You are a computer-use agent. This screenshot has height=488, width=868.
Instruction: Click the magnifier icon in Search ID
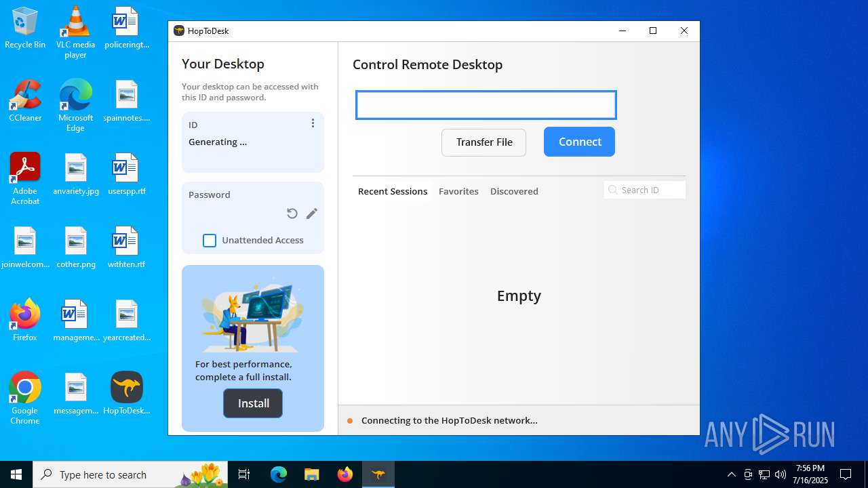point(613,190)
